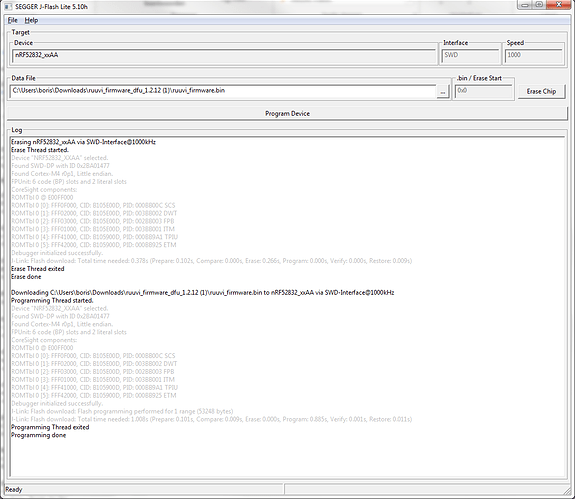The image size is (575, 499).
Task: Click the Speed field showing 1000
Action: (533, 56)
